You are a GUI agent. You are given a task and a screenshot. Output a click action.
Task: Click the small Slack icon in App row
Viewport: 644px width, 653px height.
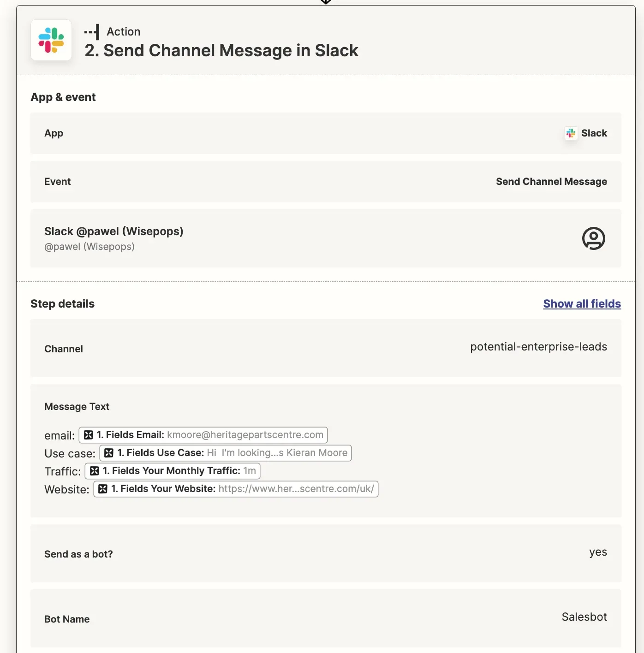(x=571, y=133)
